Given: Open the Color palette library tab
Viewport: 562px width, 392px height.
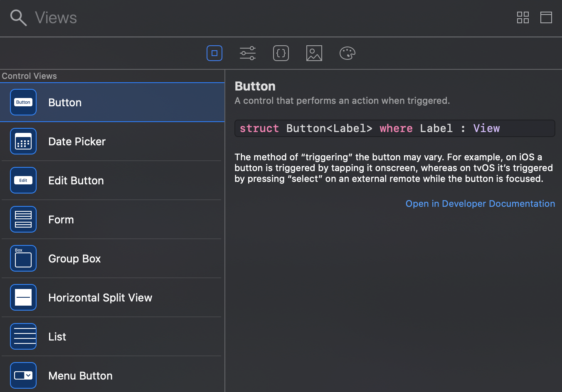Looking at the screenshot, I should point(347,53).
